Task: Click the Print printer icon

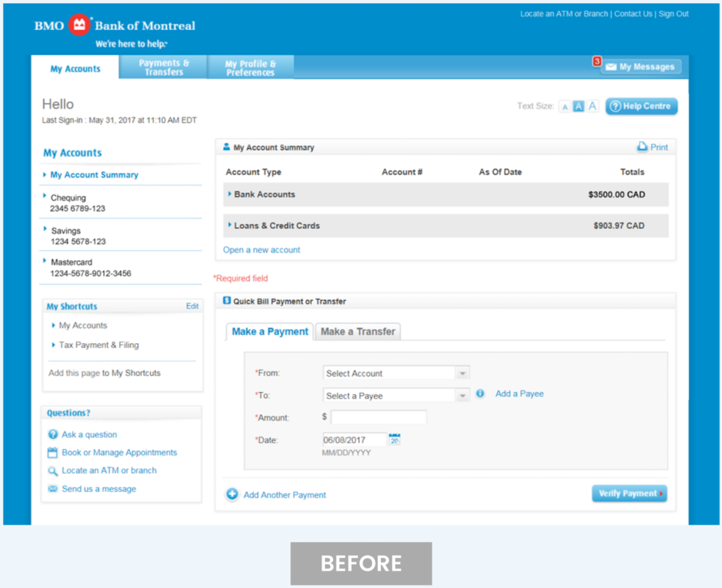Action: point(642,147)
